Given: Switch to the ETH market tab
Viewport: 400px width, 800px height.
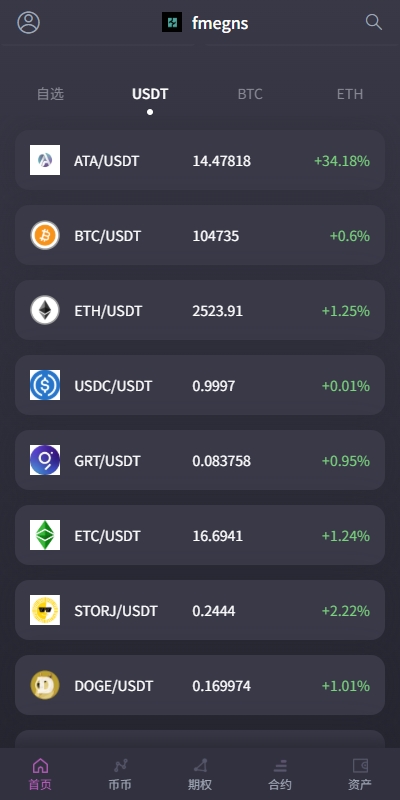Looking at the screenshot, I should pyautogui.click(x=350, y=94).
